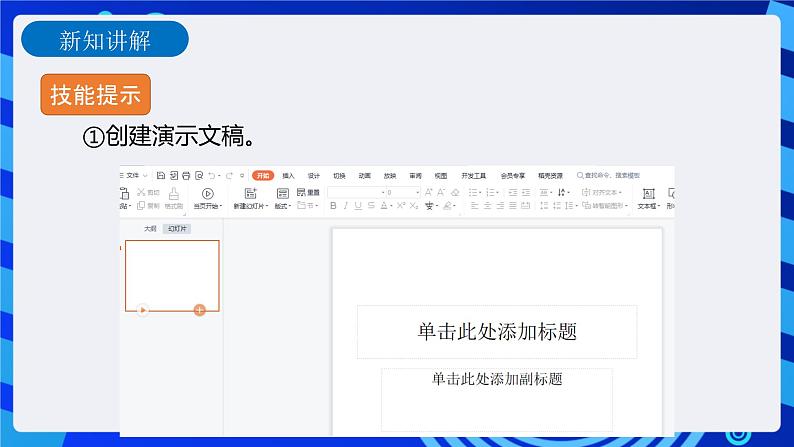Screen dimensions: 794x447
Task: Click the distributed alignment icon
Action: coord(526,205)
